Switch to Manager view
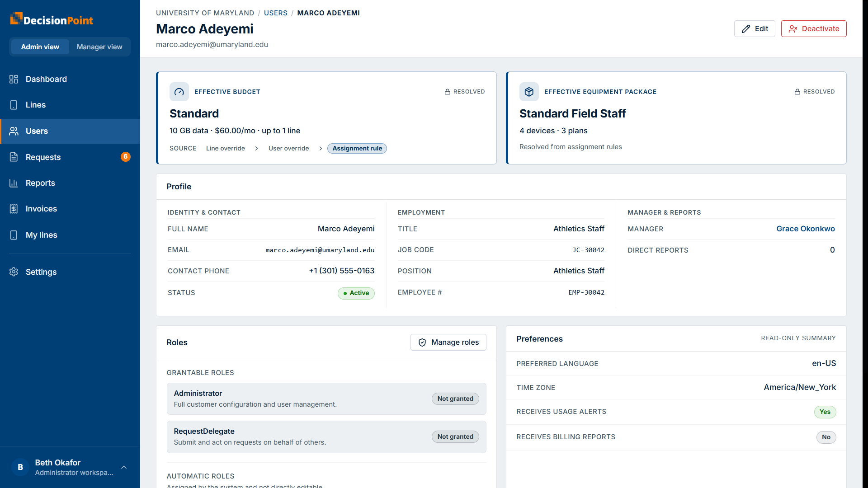 (x=99, y=47)
